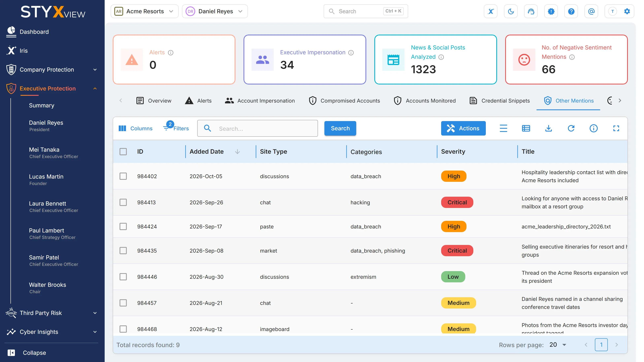The height and width of the screenshot is (362, 644).
Task: Expand Third Party Risk menu
Action: tap(52, 313)
